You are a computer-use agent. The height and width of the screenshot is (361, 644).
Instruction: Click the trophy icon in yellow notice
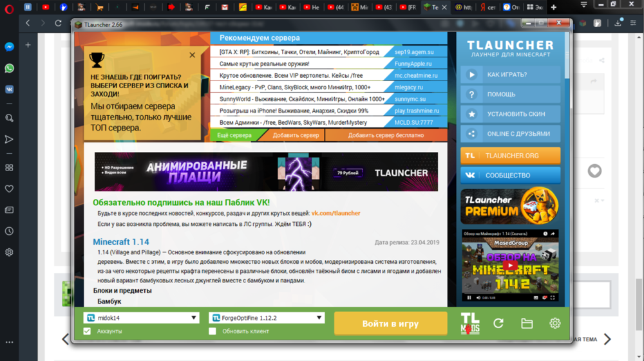97,60
